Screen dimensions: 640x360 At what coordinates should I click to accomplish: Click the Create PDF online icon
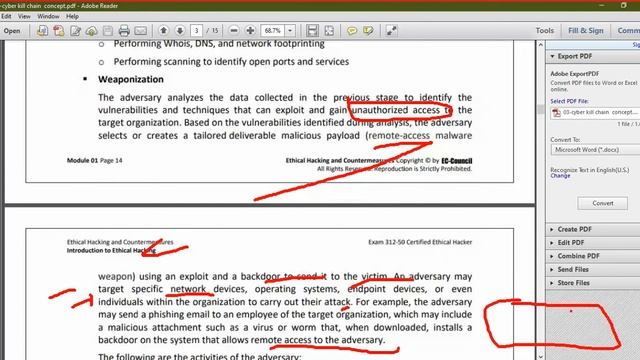[x=59, y=31]
